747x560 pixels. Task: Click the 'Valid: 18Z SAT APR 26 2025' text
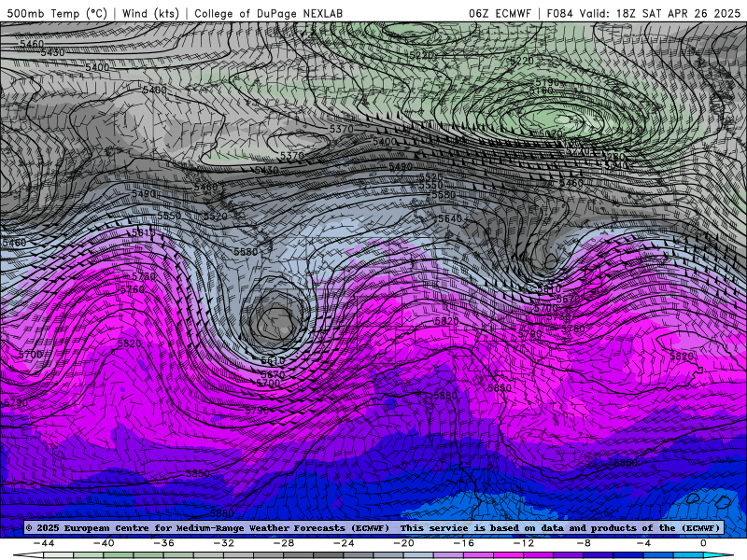point(660,13)
